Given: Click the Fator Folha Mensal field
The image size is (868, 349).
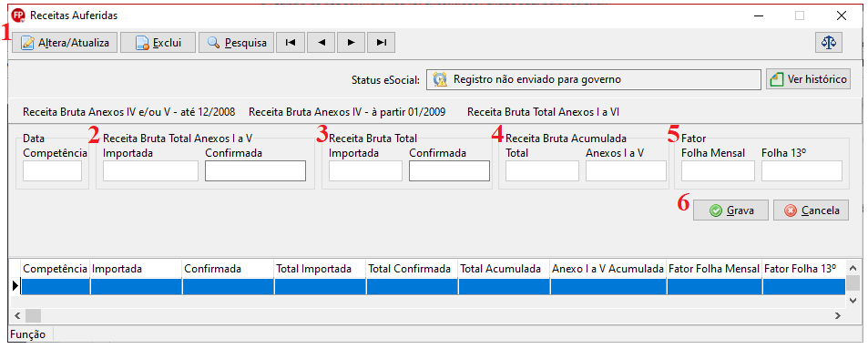Looking at the screenshot, I should click(x=718, y=171).
